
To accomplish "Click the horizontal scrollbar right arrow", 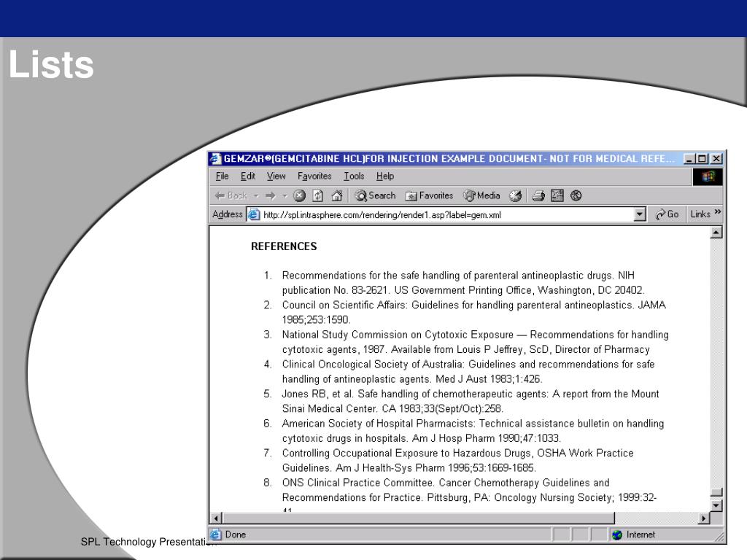I will [704, 518].
